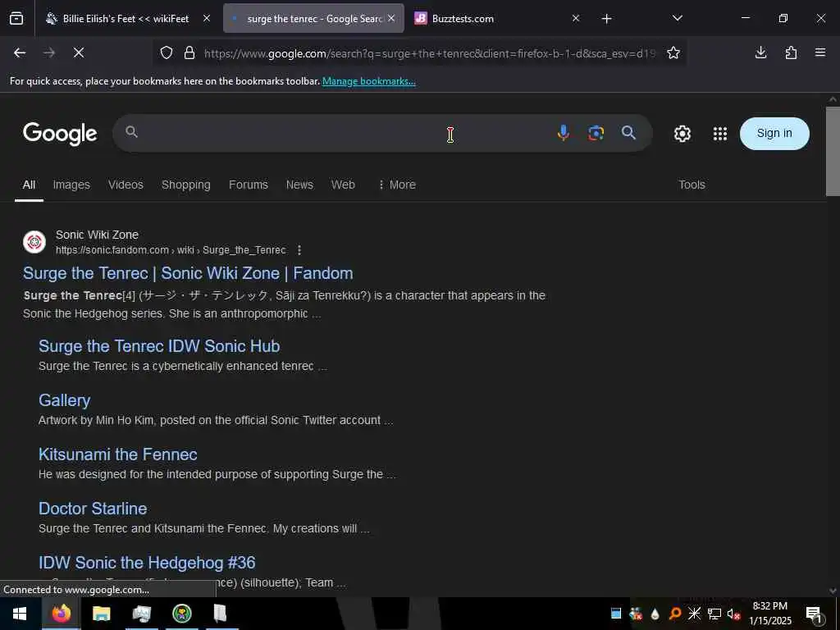Switch to Videos results
Viewport: 840px width, 630px height.
(126, 185)
